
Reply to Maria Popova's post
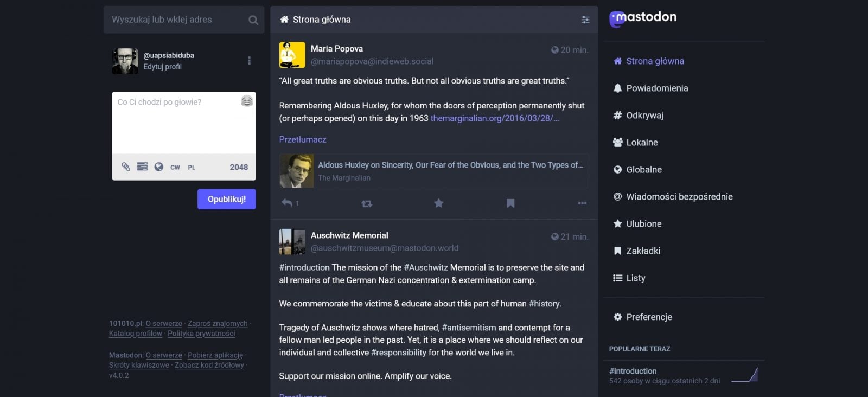(x=288, y=203)
